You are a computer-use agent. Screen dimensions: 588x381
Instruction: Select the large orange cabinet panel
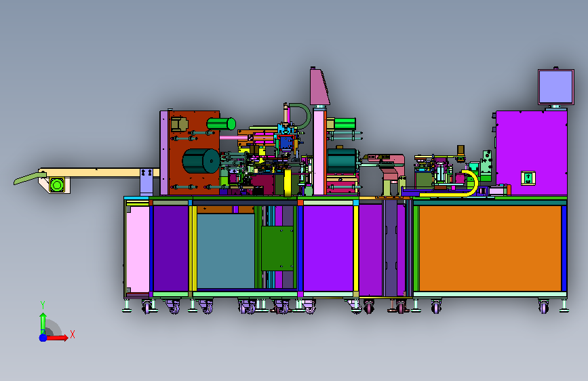[490, 248]
